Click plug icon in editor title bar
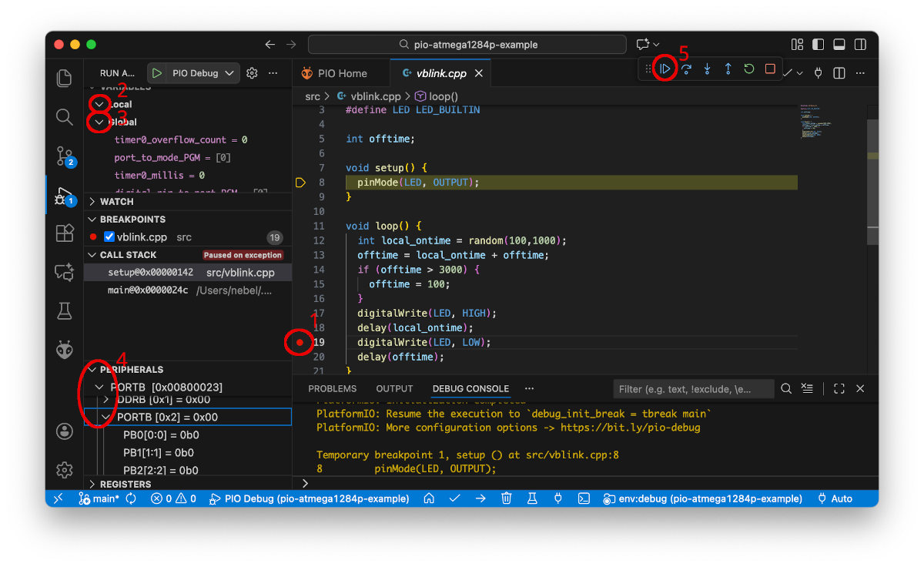924x567 pixels. click(x=819, y=73)
